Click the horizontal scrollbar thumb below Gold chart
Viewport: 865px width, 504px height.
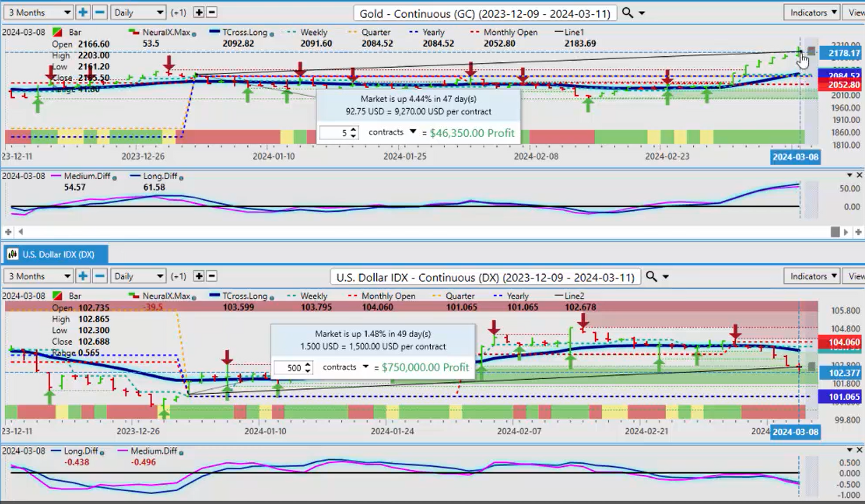coord(835,232)
